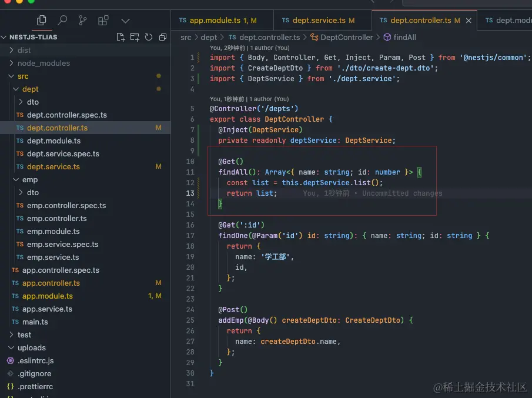532x398 pixels.
Task: Close the dept.controller.ts tab
Action: pyautogui.click(x=469, y=21)
